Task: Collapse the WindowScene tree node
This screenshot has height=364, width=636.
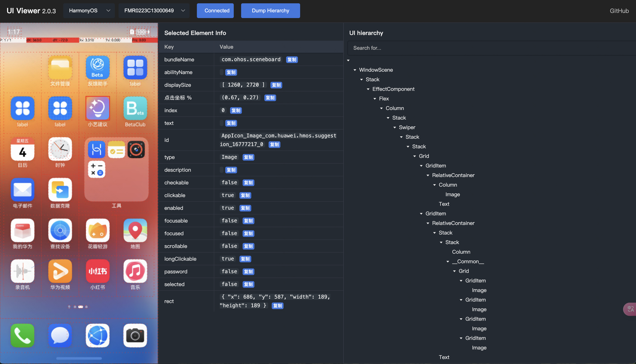Action: (x=355, y=70)
